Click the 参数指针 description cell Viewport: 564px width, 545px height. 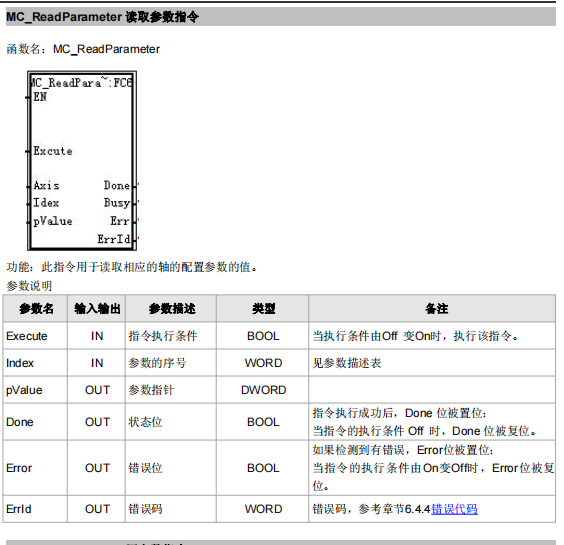point(171,390)
